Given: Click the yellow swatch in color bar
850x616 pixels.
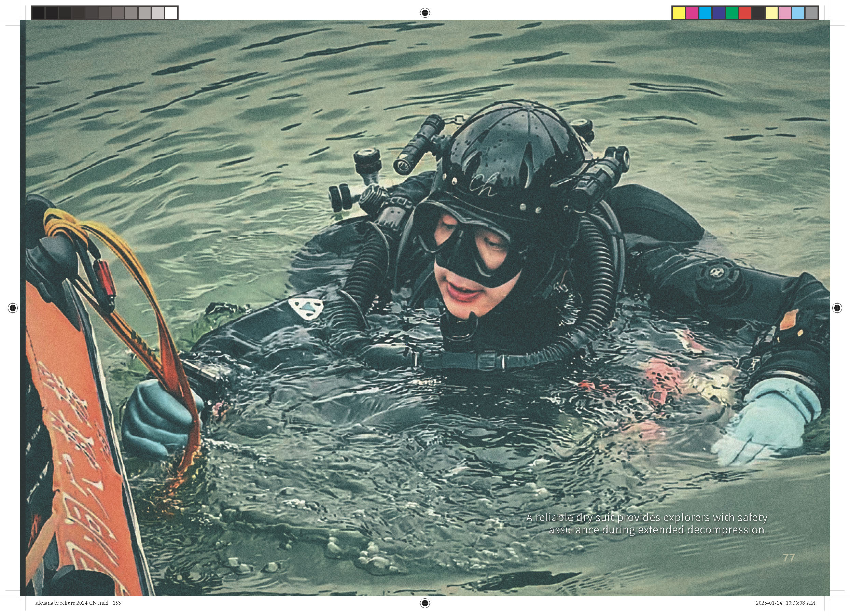Looking at the screenshot, I should pos(679,13).
